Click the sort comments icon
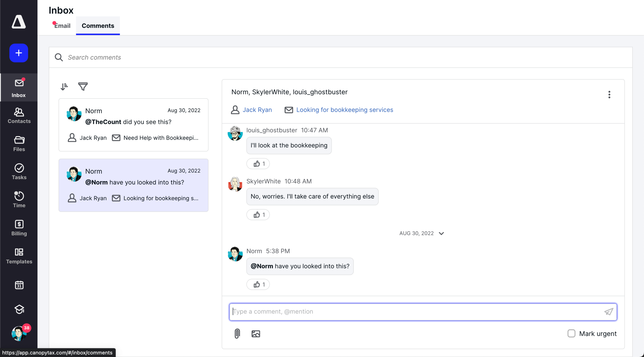 coord(64,87)
